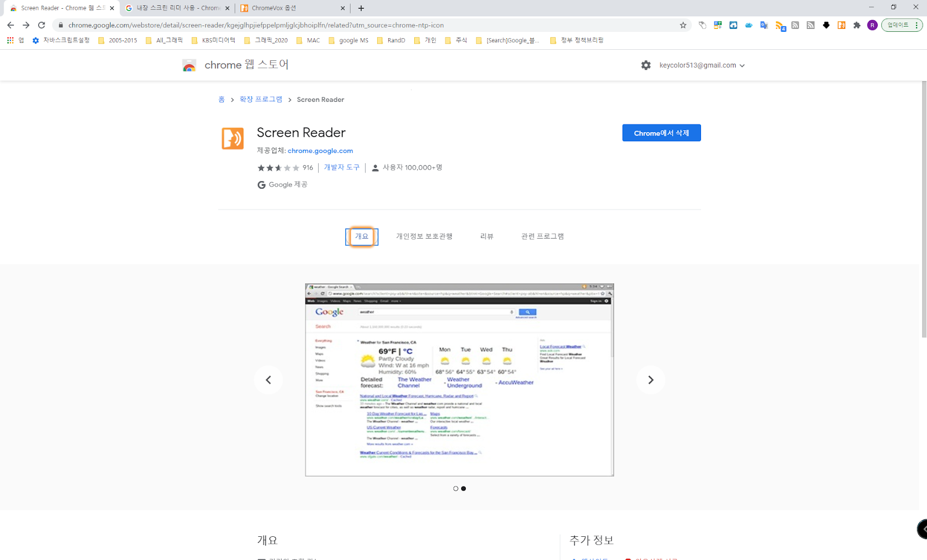Open the MAC bookmarks folder
This screenshot has width=927, height=560.
tap(308, 41)
